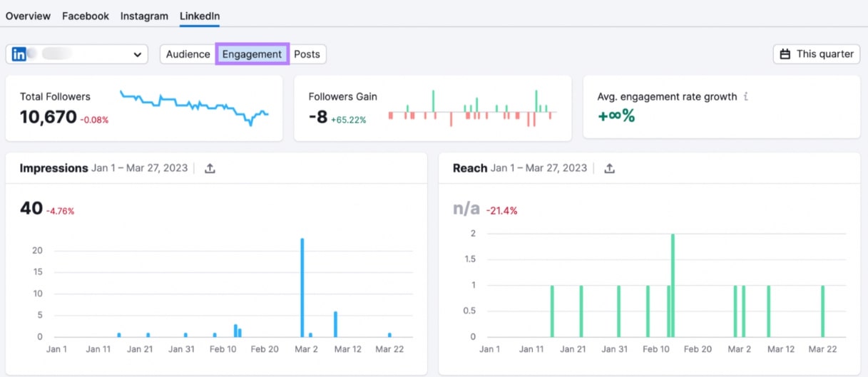
Task: Go to the Instagram tab
Action: point(144,16)
